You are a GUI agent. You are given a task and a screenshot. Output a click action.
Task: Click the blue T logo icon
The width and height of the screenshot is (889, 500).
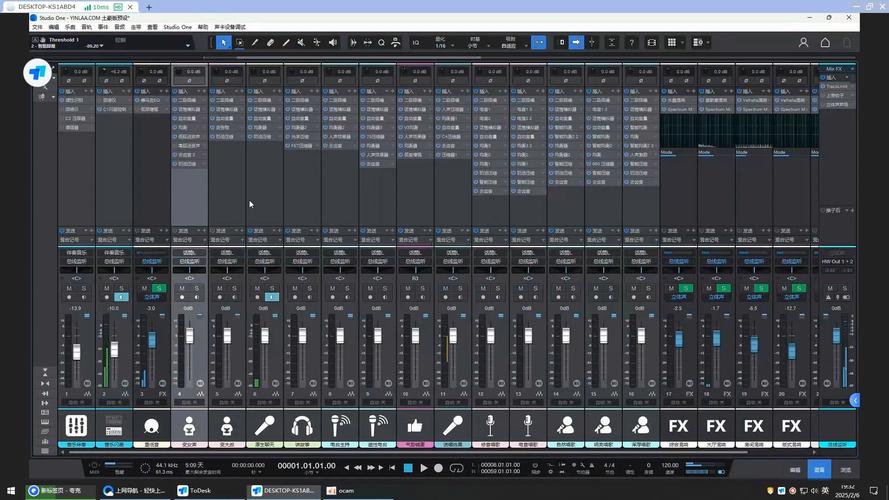pyautogui.click(x=38, y=72)
